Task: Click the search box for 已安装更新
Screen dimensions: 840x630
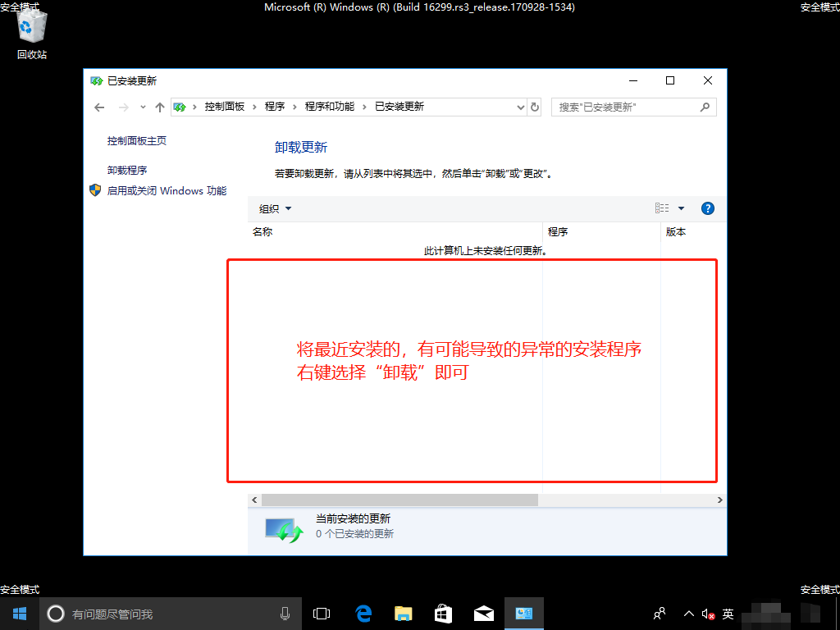Action: pyautogui.click(x=627, y=107)
